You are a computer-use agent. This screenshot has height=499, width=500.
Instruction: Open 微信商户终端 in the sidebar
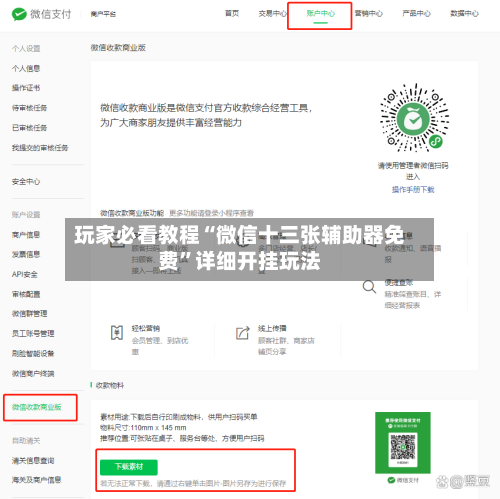tap(33, 374)
